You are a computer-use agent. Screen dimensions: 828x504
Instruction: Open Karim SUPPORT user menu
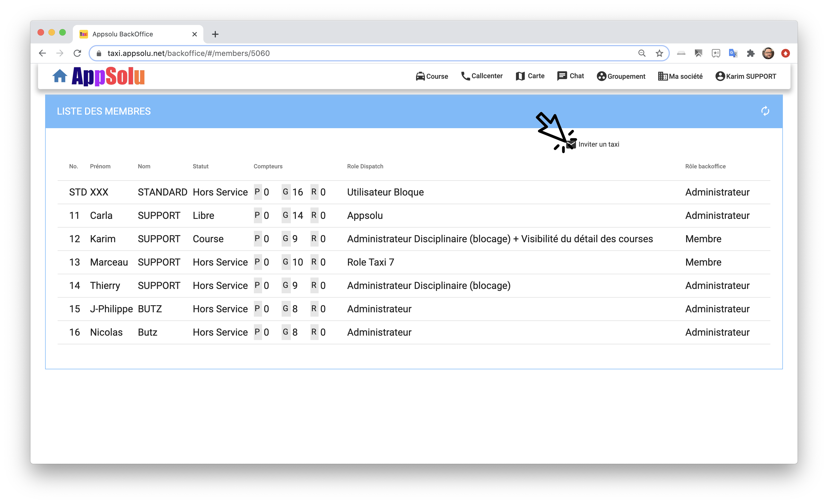point(746,76)
